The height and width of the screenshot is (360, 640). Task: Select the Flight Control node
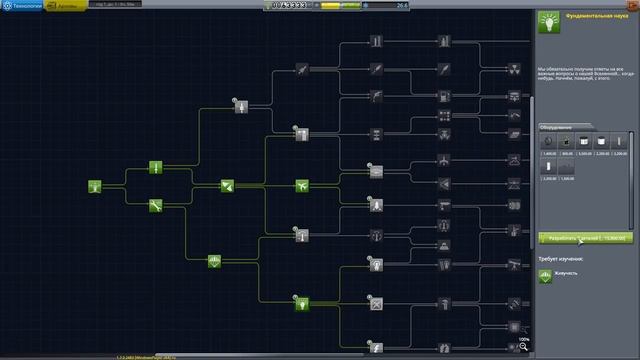(302, 236)
